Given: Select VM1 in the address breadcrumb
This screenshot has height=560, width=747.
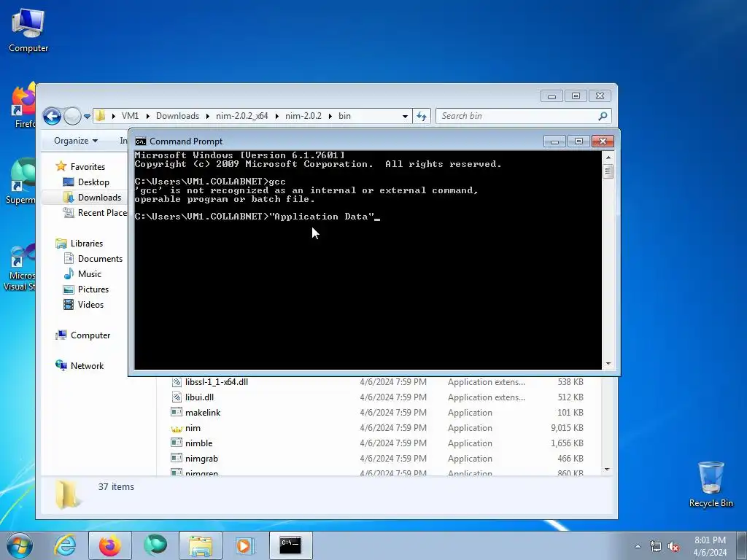Looking at the screenshot, I should (130, 116).
